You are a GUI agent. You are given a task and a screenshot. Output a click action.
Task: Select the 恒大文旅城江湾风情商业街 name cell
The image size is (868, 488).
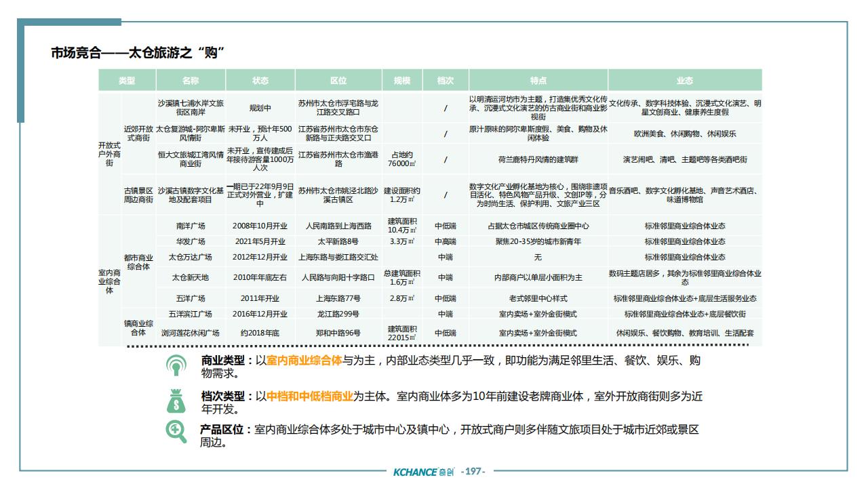(191, 159)
